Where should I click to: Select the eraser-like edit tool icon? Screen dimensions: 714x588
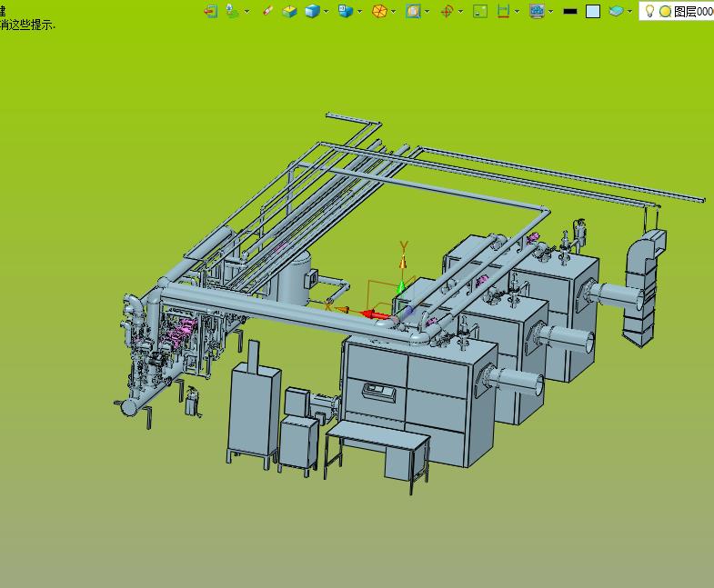pyautogui.click(x=267, y=11)
